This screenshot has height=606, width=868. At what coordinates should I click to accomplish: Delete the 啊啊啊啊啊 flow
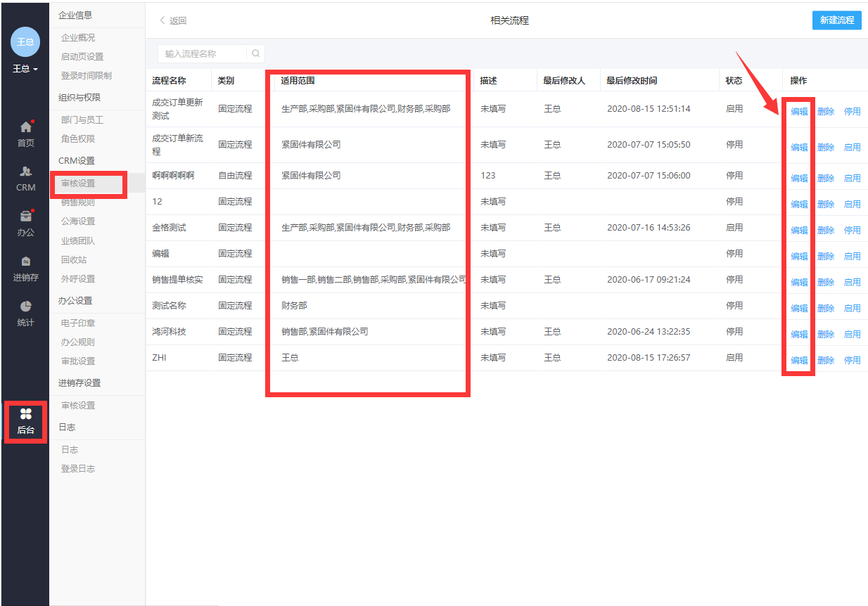(826, 179)
